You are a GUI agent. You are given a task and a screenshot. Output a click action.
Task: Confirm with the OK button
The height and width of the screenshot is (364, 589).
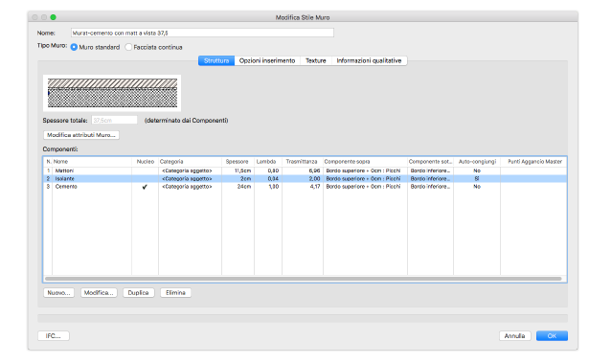[552, 336]
